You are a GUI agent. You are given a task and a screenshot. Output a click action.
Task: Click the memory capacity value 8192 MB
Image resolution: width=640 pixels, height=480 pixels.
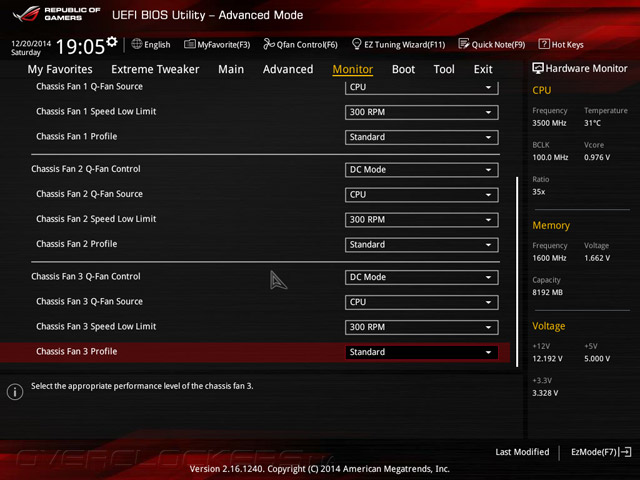[x=547, y=292]
